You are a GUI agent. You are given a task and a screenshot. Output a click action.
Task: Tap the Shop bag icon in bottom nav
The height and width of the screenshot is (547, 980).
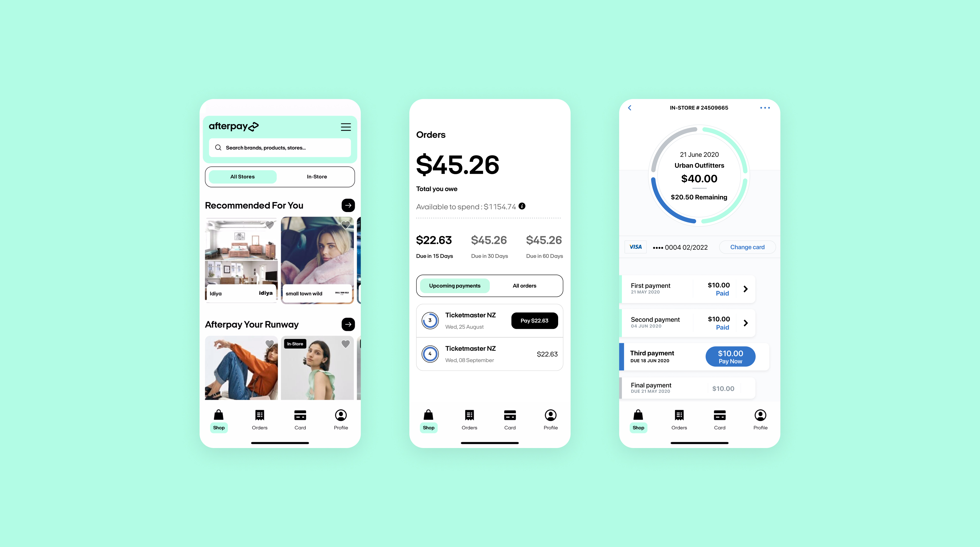point(219,415)
